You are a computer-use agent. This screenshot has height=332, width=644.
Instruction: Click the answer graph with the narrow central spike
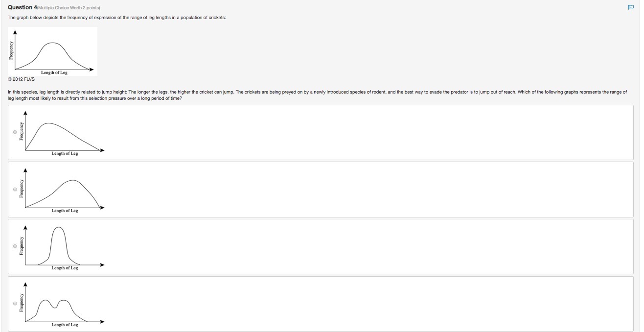point(62,247)
